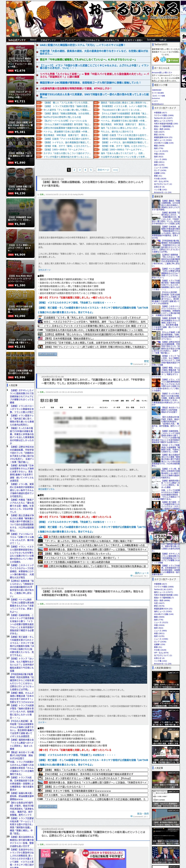
Task: Open だめぽアンテナ in the nav bar
Action: click(48, 40)
